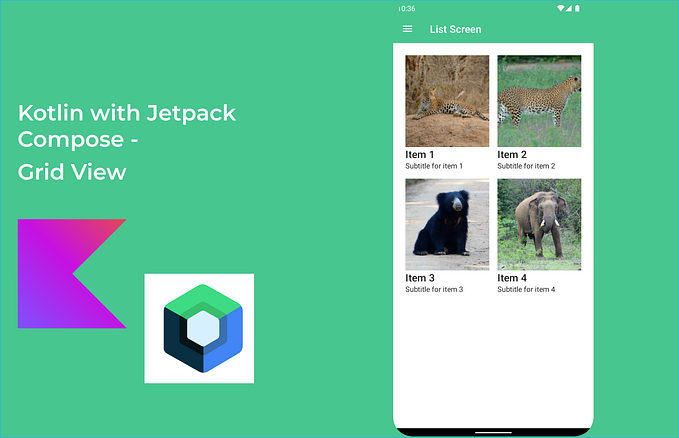Click the 'List Screen' app bar title
Image resolution: width=679 pixels, height=438 pixels.
point(456,29)
